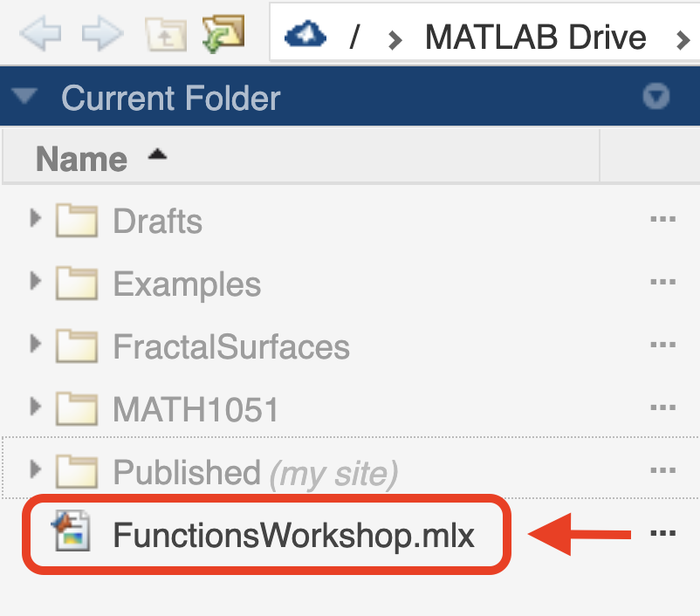Collapse the Current Folder panel
Screen dimensions: 700x616
point(24,95)
